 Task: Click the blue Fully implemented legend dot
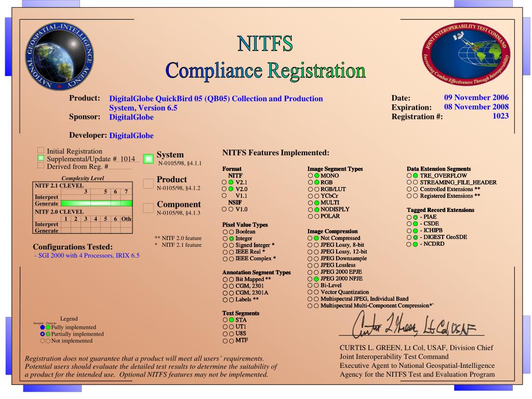click(43, 327)
